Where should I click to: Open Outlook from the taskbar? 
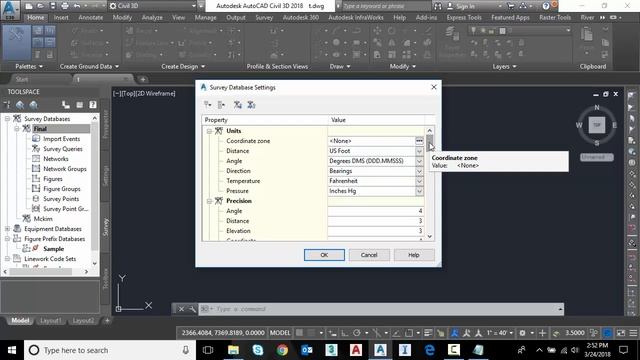pos(307,350)
